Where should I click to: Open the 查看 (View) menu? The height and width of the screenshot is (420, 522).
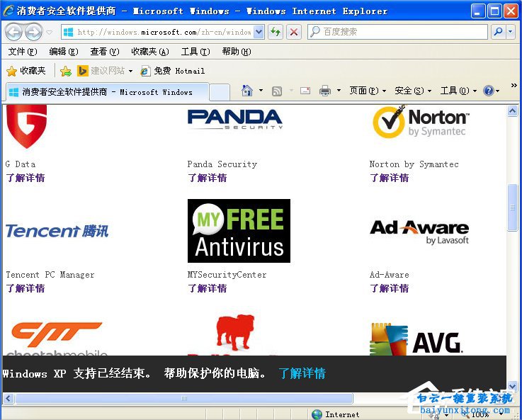point(104,52)
